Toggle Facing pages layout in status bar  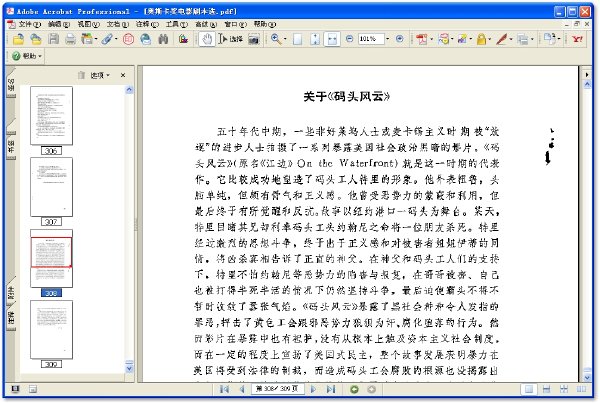pos(581,389)
